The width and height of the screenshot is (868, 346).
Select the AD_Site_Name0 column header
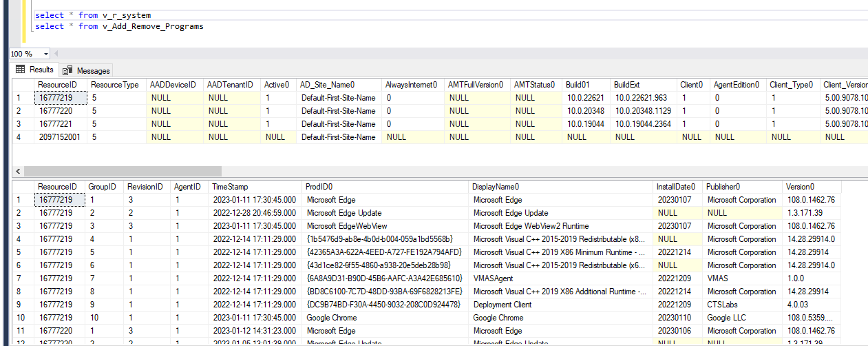pyautogui.click(x=340, y=85)
